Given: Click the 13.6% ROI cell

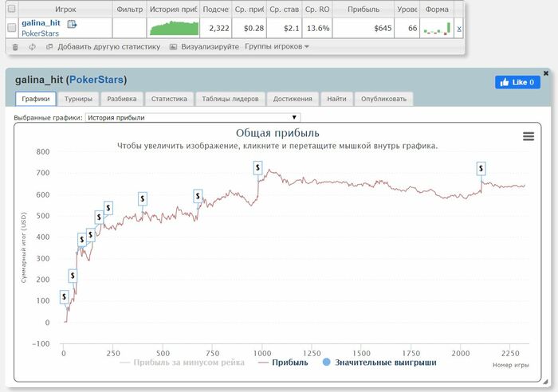Looking at the screenshot, I should 317,28.
